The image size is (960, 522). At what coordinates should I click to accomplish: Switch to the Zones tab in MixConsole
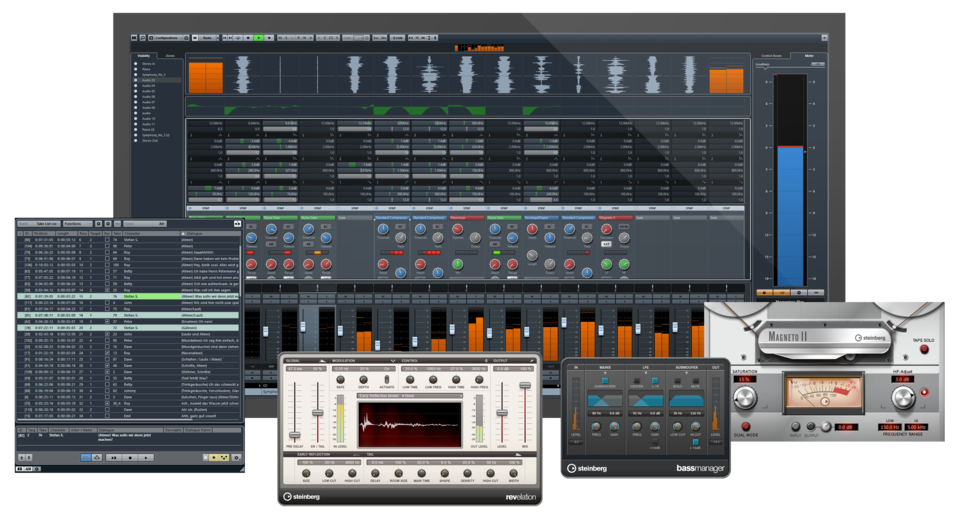pos(170,56)
